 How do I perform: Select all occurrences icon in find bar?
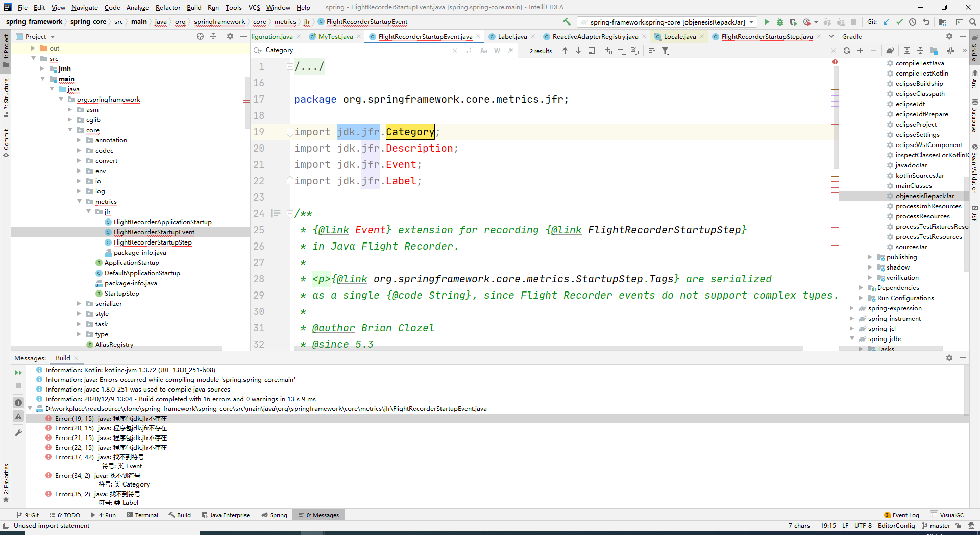(x=635, y=51)
